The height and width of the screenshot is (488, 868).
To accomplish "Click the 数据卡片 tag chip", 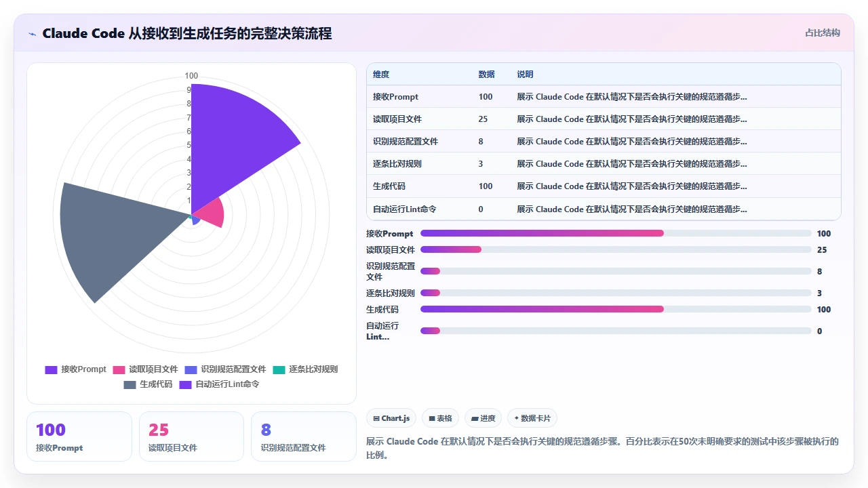I will point(532,418).
